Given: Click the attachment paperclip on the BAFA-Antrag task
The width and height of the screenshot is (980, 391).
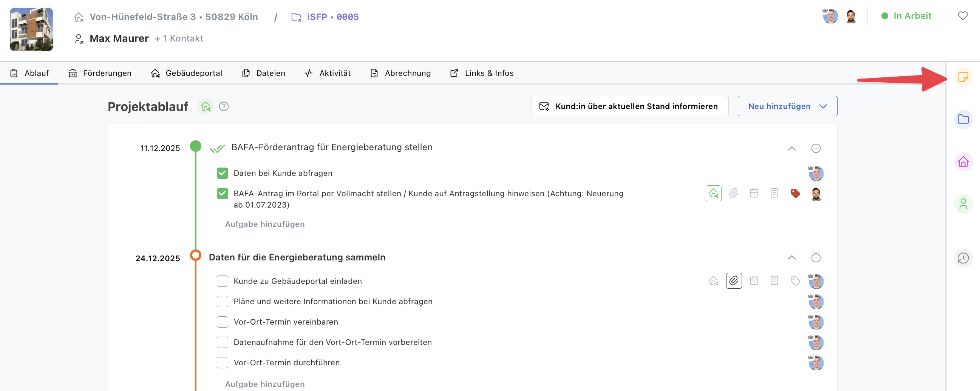Looking at the screenshot, I should coord(733,193).
